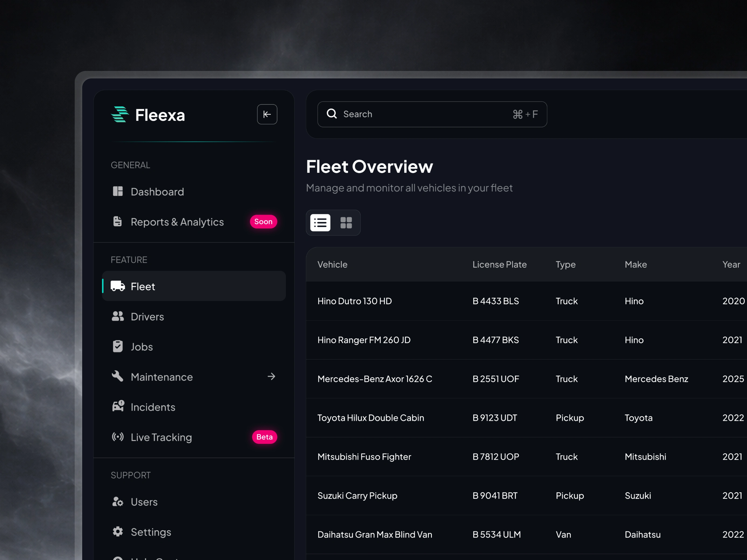Click the Maintenance wrench icon
This screenshot has height=560, width=747.
[x=117, y=376]
